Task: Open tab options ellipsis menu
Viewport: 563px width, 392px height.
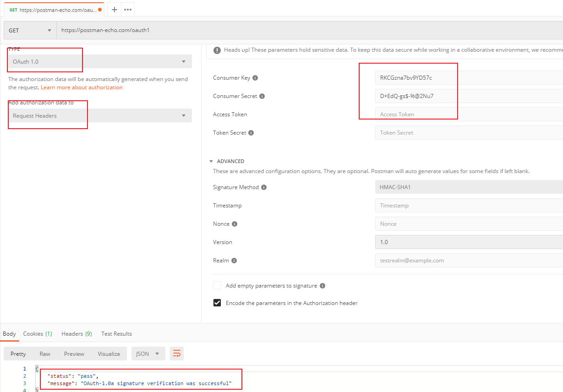Action: click(x=128, y=9)
